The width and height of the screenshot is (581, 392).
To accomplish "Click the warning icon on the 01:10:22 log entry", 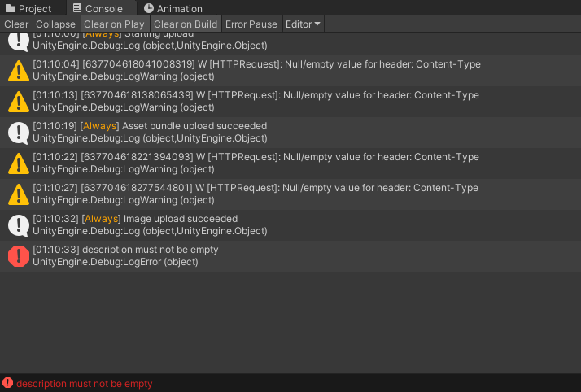I will [x=18, y=163].
